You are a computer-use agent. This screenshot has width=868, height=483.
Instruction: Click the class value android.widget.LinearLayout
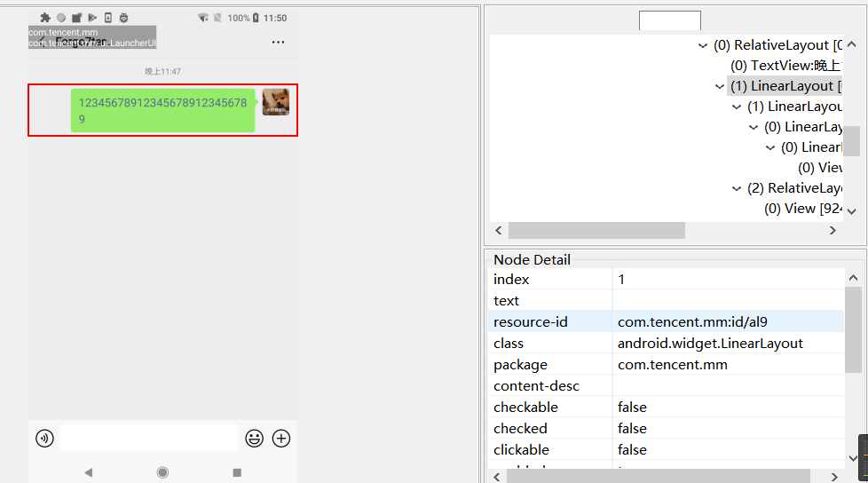point(710,344)
